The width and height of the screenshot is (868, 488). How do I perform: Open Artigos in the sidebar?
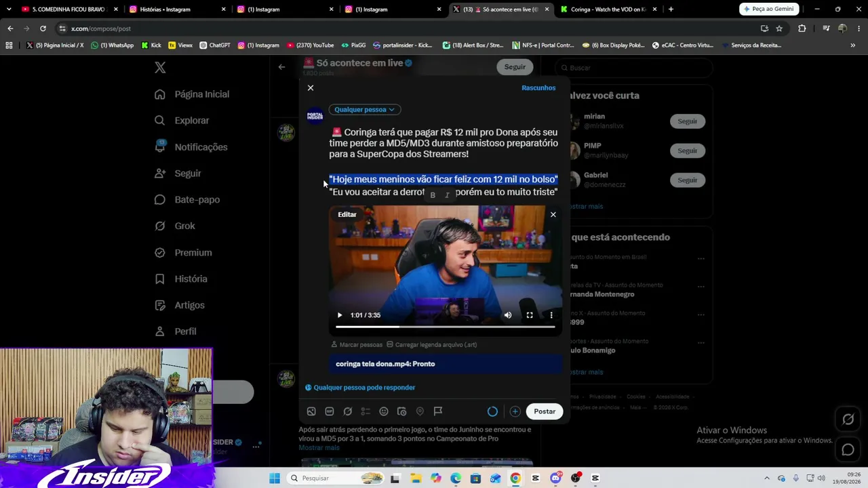(180, 306)
